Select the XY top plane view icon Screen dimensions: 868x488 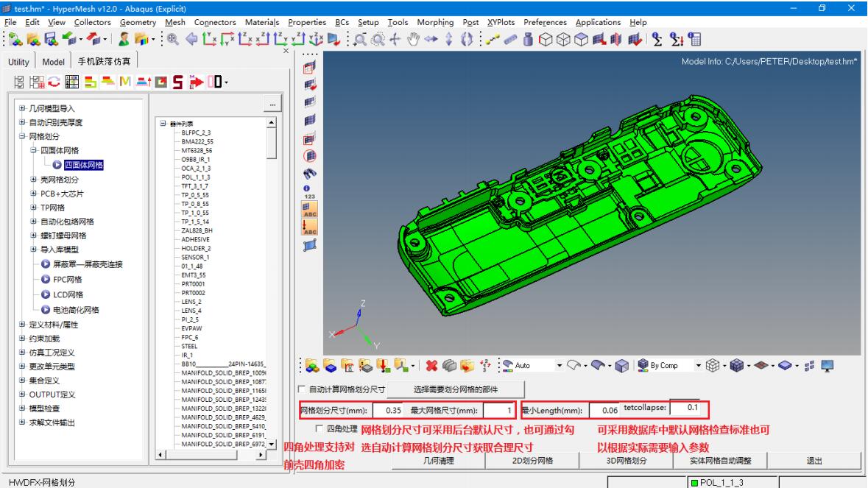click(x=209, y=39)
